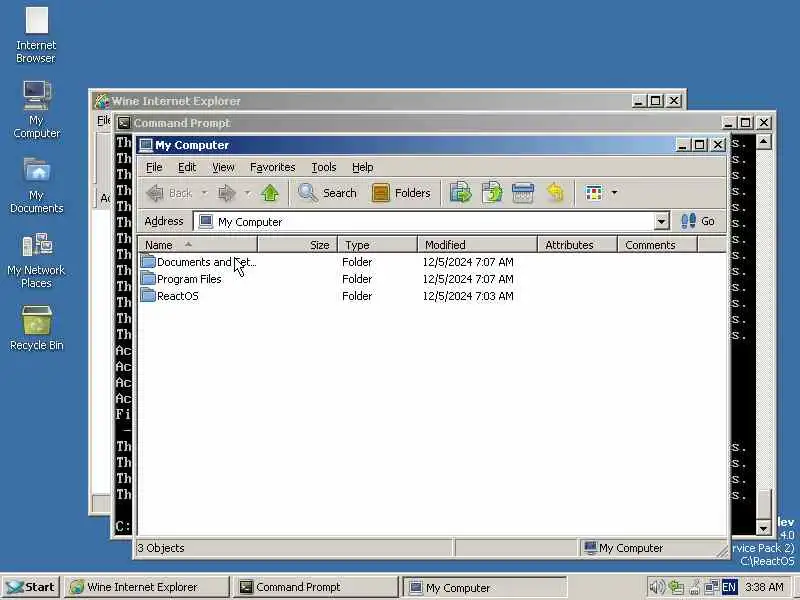800x600 pixels.
Task: Click the 3:38 AM taskbar clock
Action: tap(764, 587)
